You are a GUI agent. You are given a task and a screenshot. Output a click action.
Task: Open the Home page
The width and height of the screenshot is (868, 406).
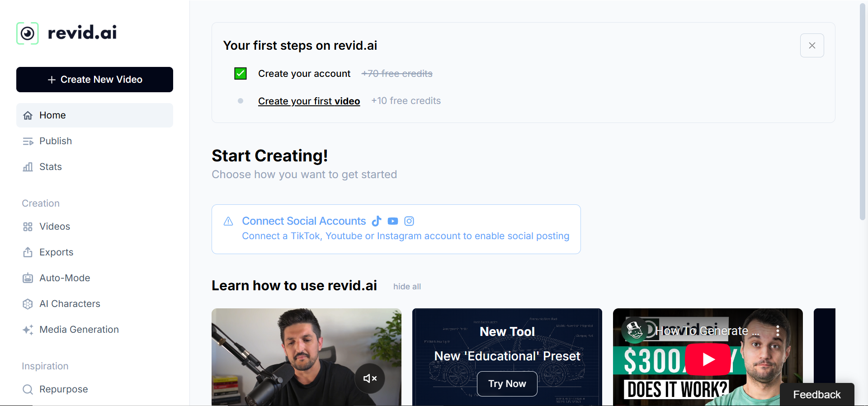tap(94, 115)
